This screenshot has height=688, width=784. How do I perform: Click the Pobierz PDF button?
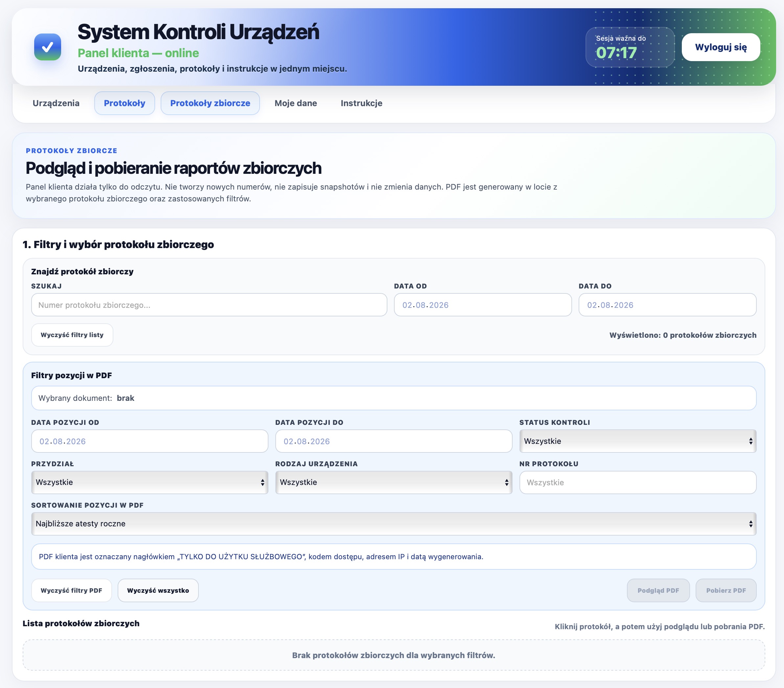(x=726, y=590)
